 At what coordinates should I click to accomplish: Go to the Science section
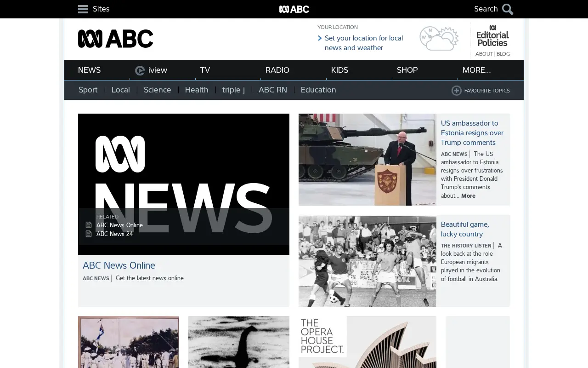[157, 90]
